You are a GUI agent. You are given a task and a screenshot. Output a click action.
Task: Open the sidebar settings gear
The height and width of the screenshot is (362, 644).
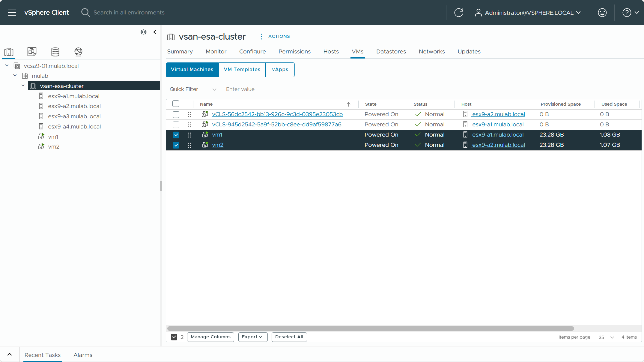pyautogui.click(x=144, y=32)
